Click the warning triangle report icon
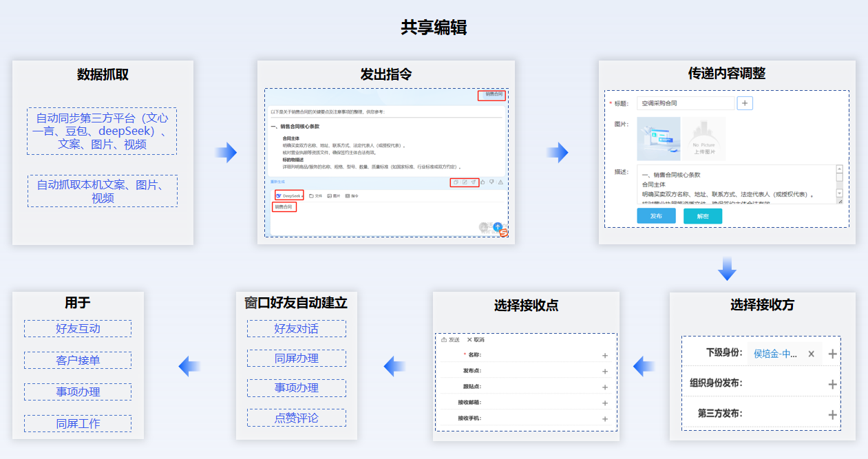The height and width of the screenshot is (459, 868). click(x=500, y=182)
